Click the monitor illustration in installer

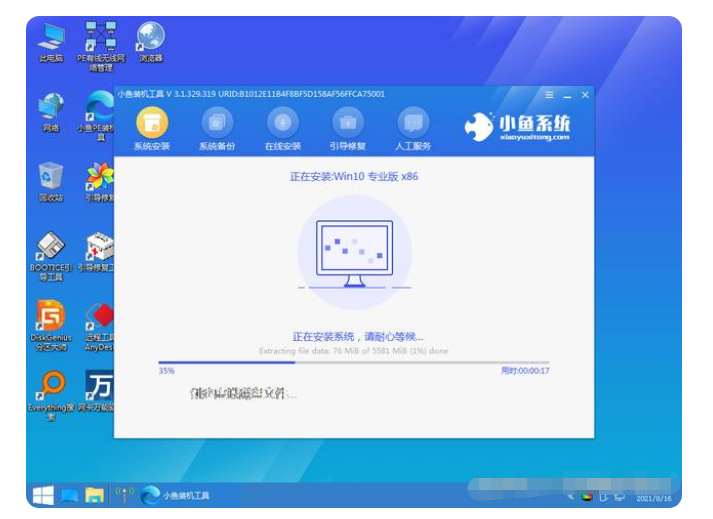point(354,253)
